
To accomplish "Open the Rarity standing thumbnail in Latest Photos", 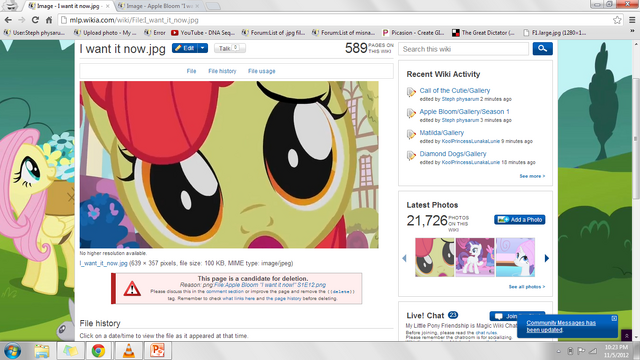I will [475, 257].
